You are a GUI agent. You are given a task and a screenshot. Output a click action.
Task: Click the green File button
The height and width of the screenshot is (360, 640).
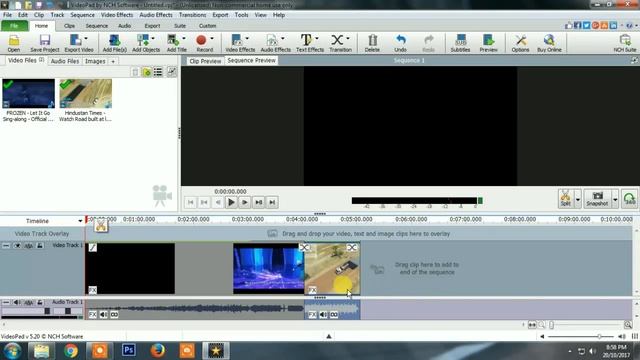click(x=14, y=26)
